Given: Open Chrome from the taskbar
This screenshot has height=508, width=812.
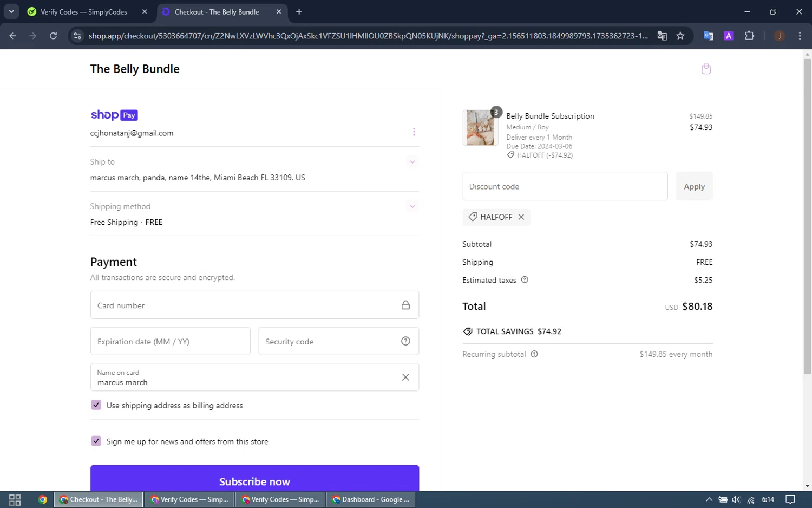Looking at the screenshot, I should (43, 499).
